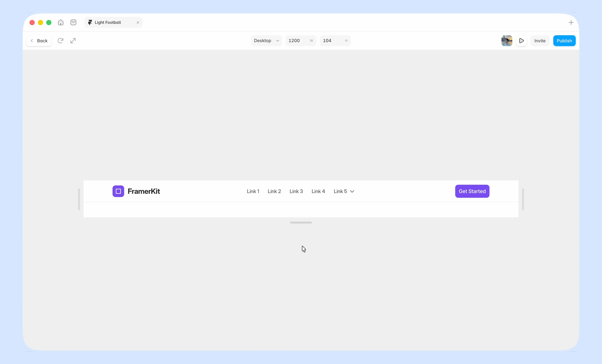Screen dimensions: 602x364
Task: Open Link 4 in the navbar
Action: pos(318,191)
